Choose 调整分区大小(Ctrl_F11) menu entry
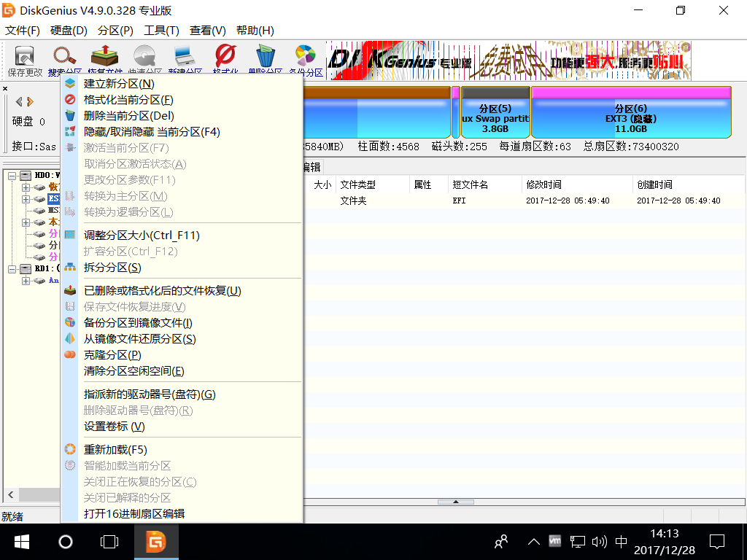This screenshot has height=560, width=747. pos(182,236)
